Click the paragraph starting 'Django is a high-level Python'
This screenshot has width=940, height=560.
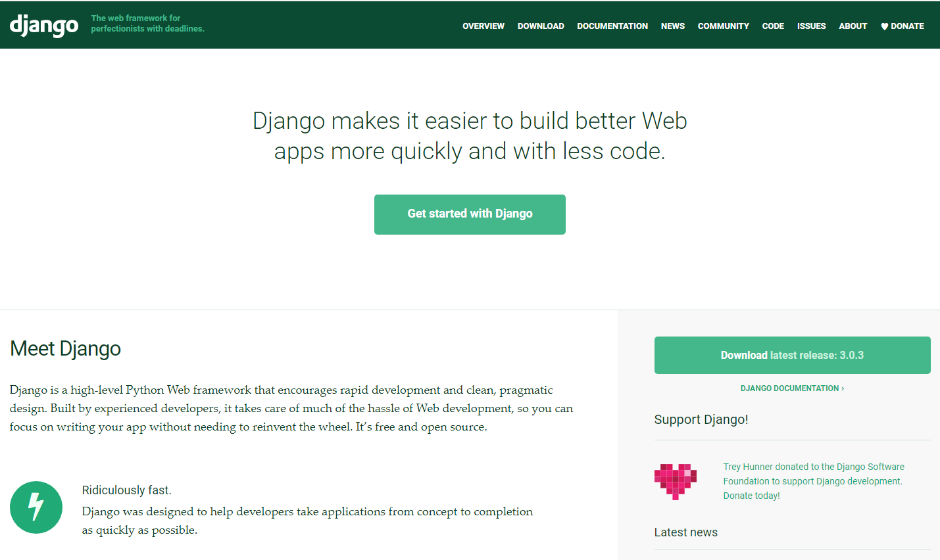pos(291,408)
